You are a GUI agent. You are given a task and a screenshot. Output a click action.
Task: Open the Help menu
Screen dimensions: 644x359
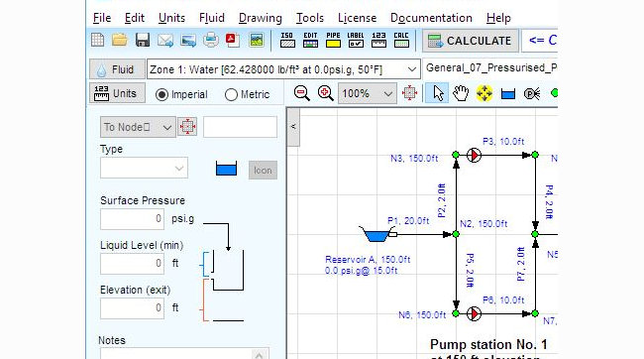498,18
